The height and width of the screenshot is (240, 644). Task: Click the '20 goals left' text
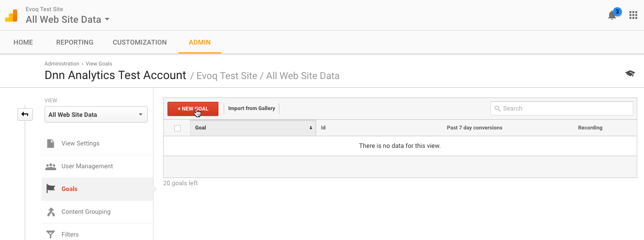point(181,183)
